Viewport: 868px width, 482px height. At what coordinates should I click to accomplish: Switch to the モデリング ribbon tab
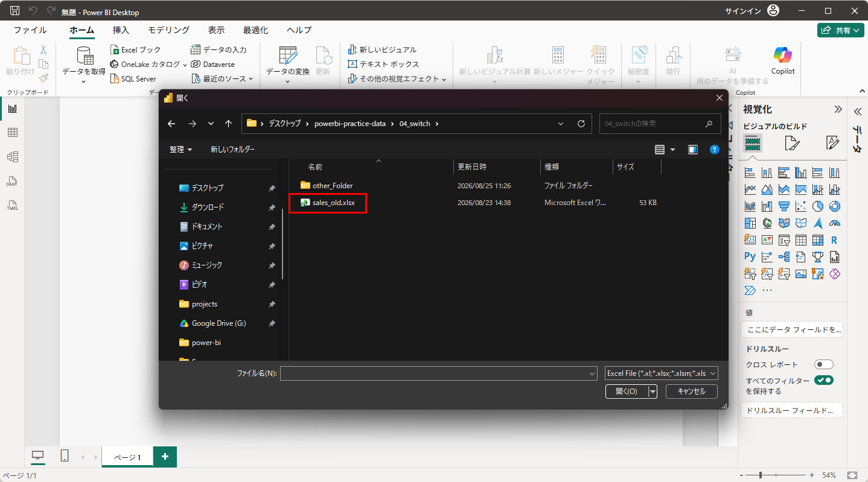coord(168,30)
